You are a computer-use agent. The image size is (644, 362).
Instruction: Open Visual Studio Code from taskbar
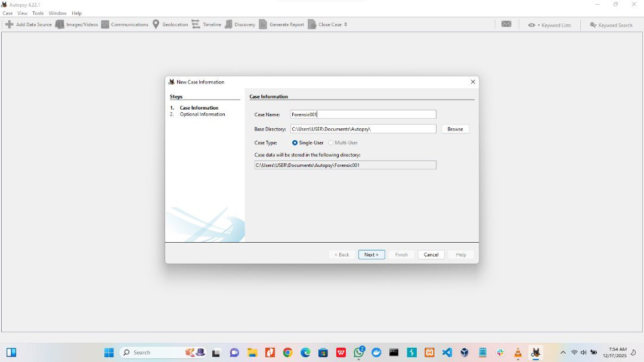click(x=447, y=352)
